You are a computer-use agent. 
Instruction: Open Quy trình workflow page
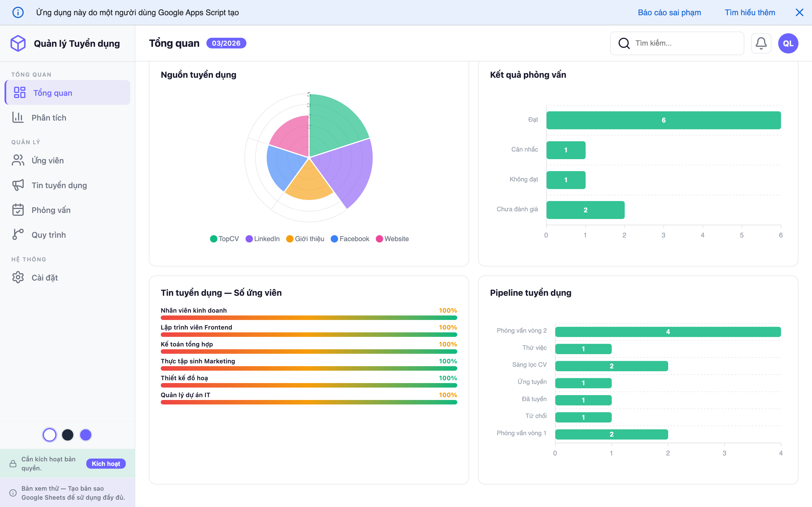(48, 235)
